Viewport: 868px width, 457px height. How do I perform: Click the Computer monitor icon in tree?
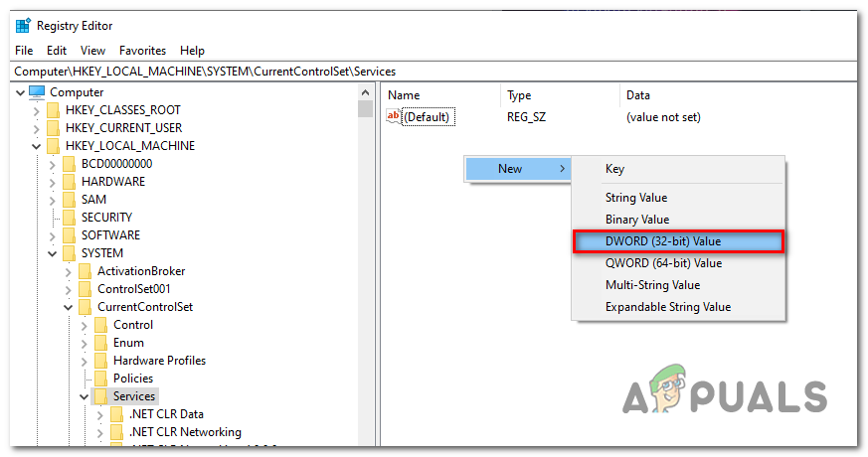click(37, 91)
